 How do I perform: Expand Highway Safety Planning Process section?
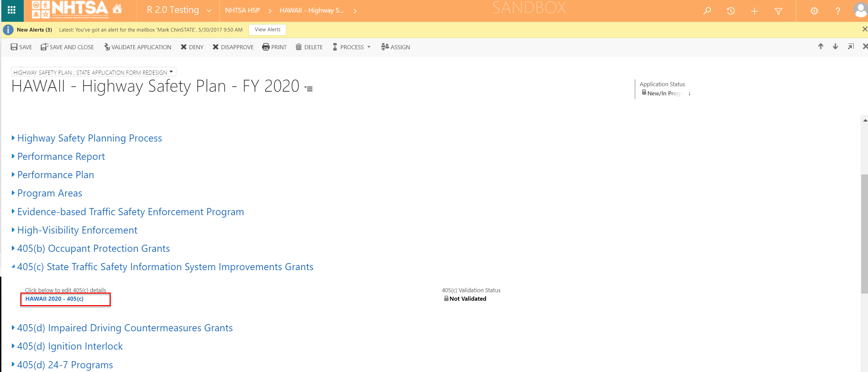90,138
